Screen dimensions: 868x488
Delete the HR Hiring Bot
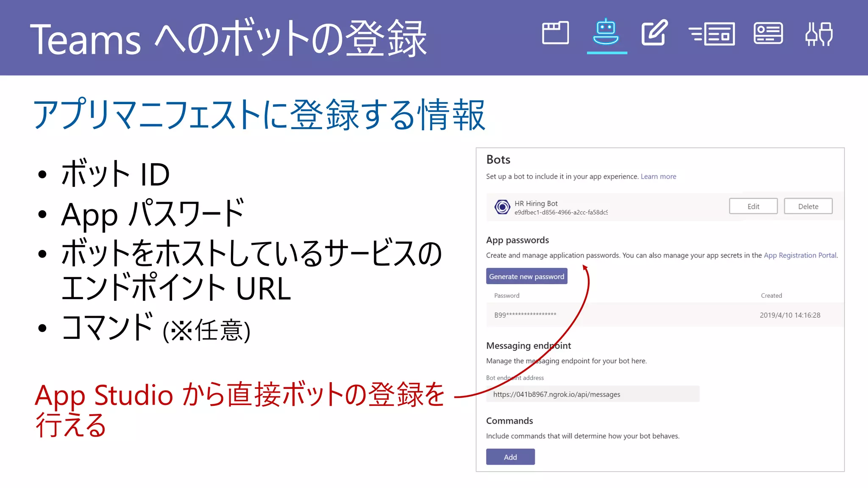(808, 206)
